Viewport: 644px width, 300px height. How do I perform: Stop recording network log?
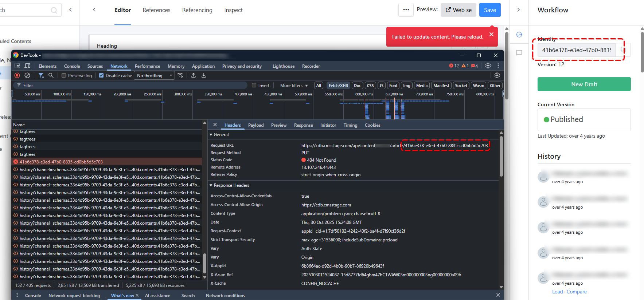pyautogui.click(x=17, y=75)
